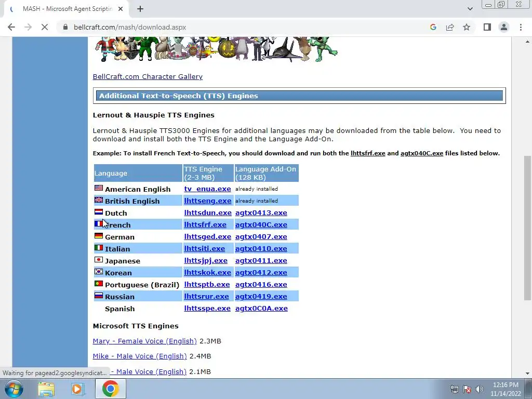532x399 pixels.
Task: Click the scrollbar down arrow
Action: pos(527,374)
